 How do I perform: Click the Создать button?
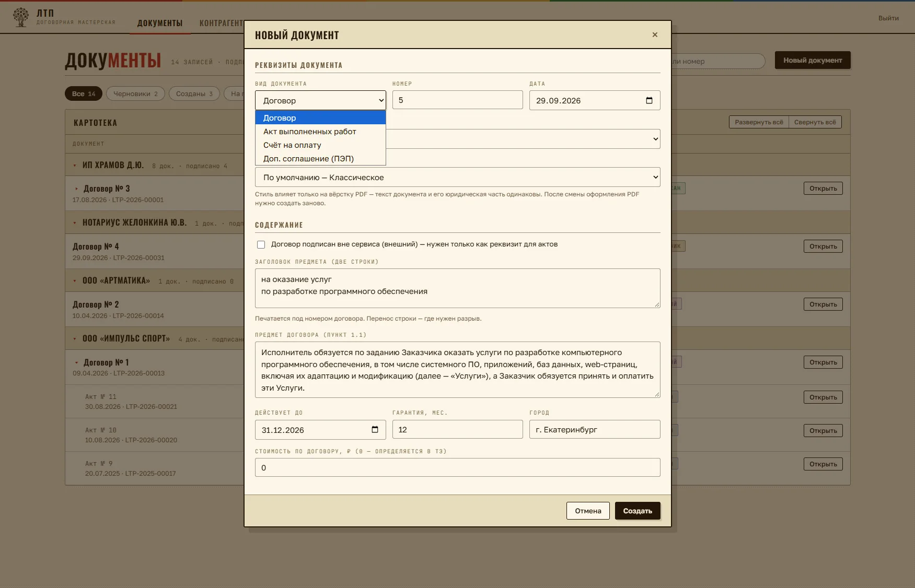(638, 511)
